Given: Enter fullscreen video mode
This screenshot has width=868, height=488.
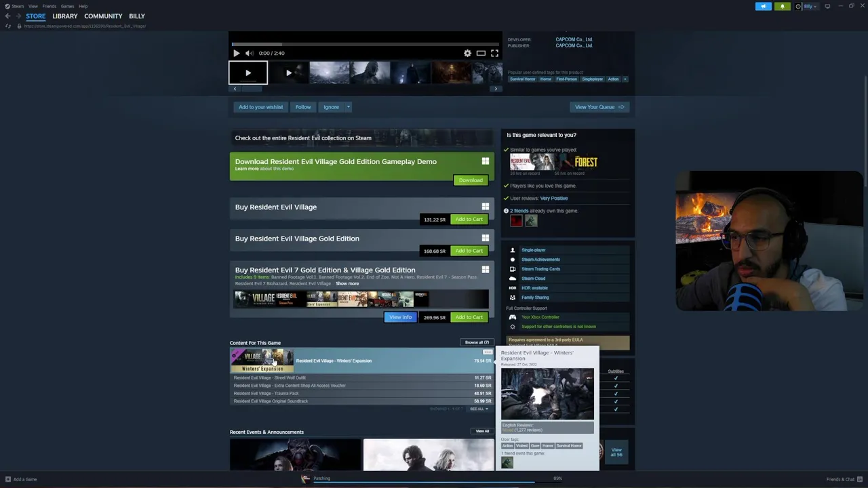Looking at the screenshot, I should [494, 53].
